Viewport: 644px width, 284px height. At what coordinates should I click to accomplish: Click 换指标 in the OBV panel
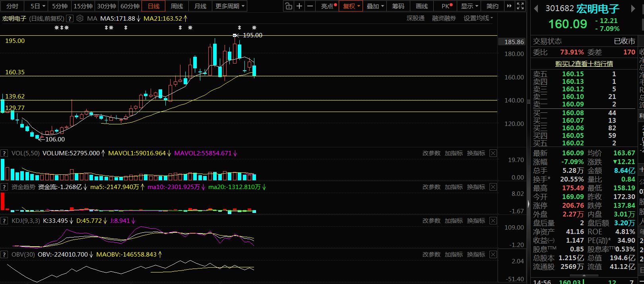coord(476,255)
